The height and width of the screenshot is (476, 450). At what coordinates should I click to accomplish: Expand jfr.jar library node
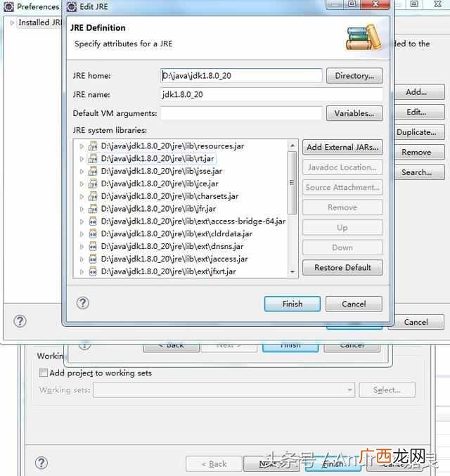(82, 209)
